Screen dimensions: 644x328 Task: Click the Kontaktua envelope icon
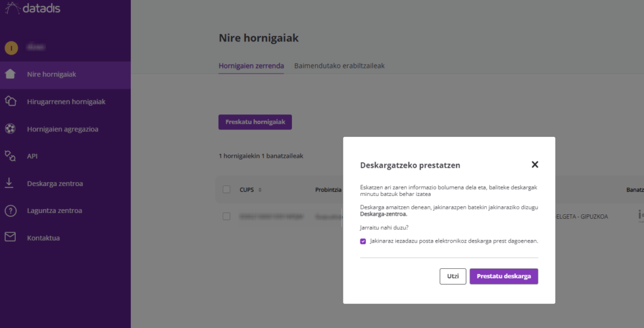(10, 238)
